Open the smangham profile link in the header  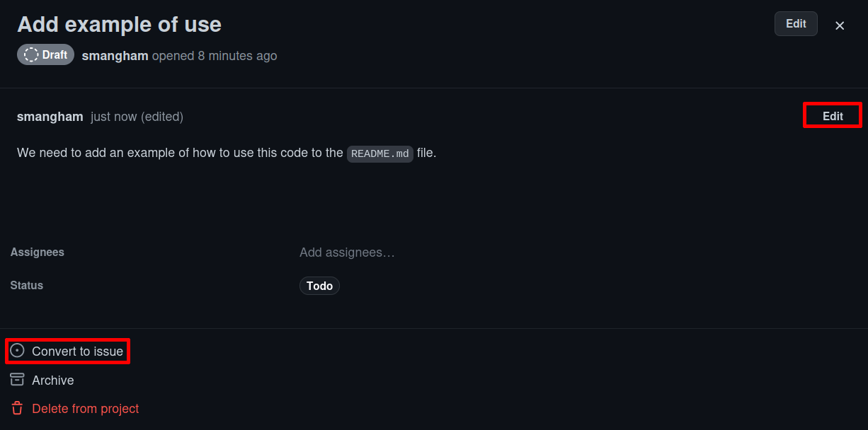[x=115, y=55]
